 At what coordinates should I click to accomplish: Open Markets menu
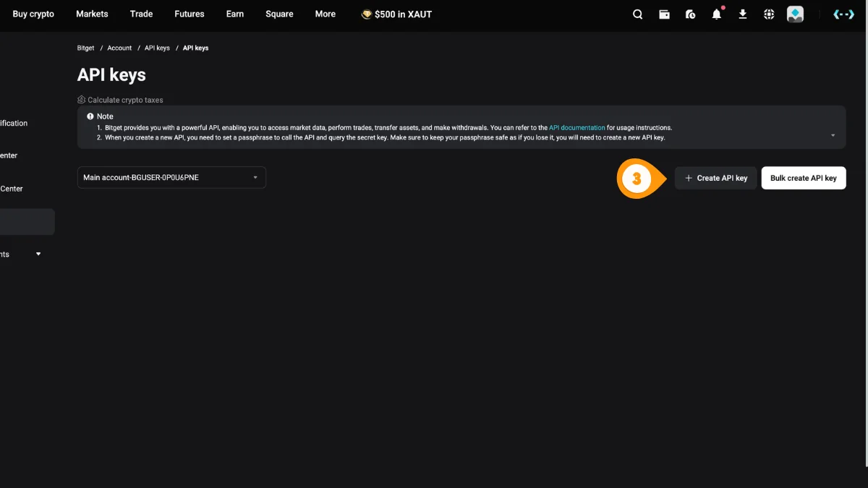92,14
